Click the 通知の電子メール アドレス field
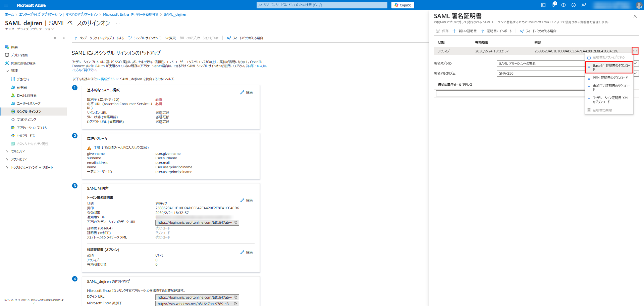The image size is (644, 306). [511, 93]
